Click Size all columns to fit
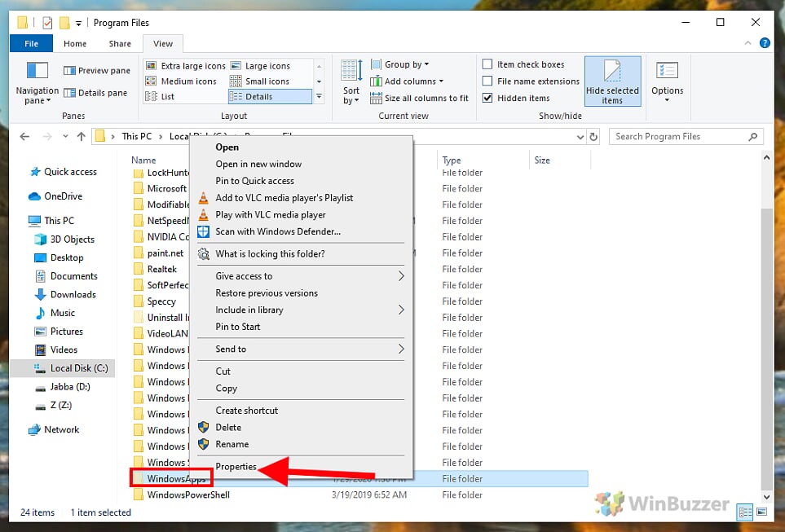 point(419,98)
